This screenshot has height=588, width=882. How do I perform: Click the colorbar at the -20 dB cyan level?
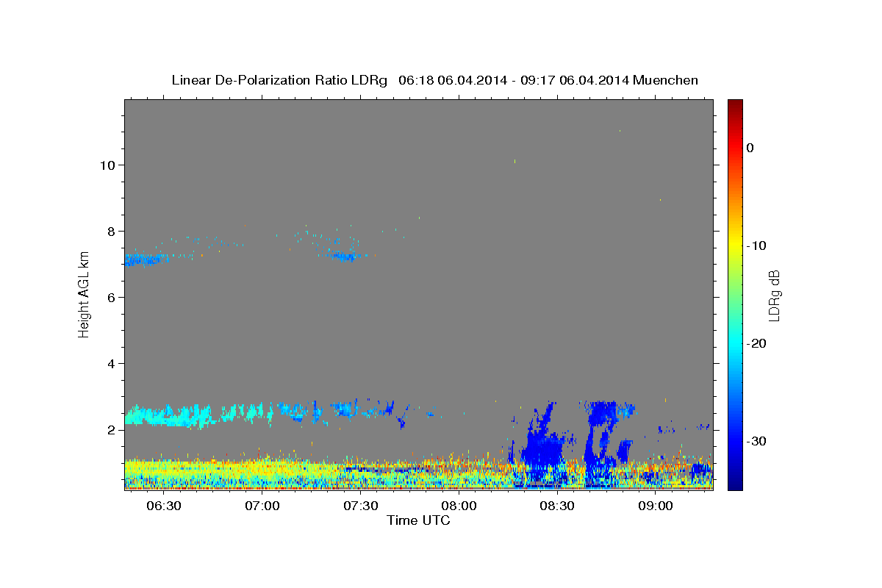coord(735,343)
